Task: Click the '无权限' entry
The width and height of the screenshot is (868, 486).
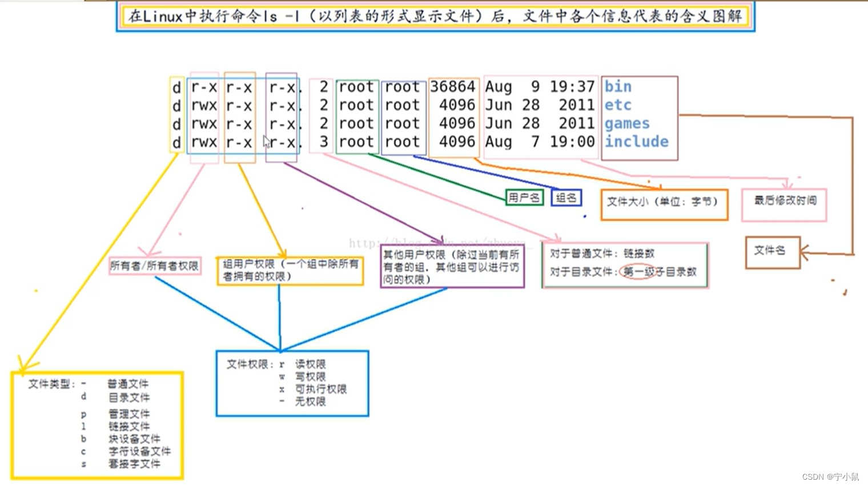Action: click(x=311, y=401)
